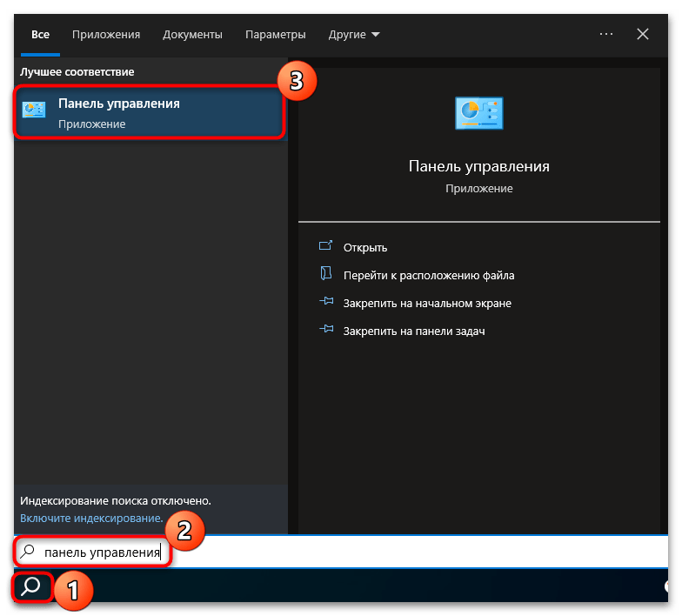The height and width of the screenshot is (616, 682).
Task: Click the file location icon
Action: [325, 273]
